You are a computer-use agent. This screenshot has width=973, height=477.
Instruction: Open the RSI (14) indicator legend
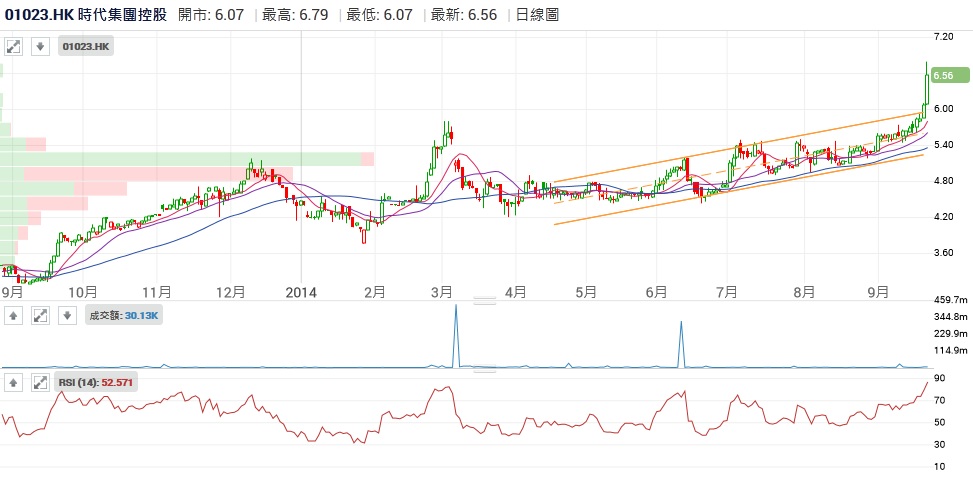98,382
